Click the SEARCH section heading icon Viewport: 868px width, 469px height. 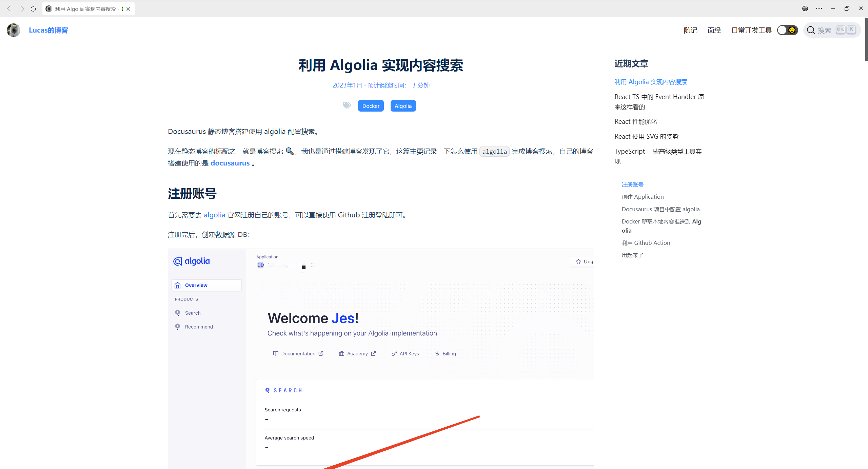[268, 390]
